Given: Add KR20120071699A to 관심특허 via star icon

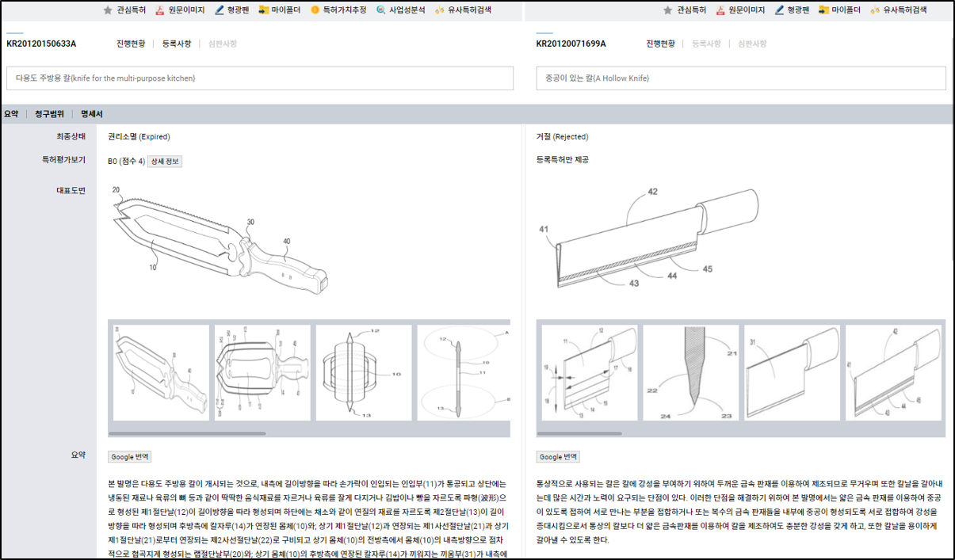Looking at the screenshot, I should 667,10.
